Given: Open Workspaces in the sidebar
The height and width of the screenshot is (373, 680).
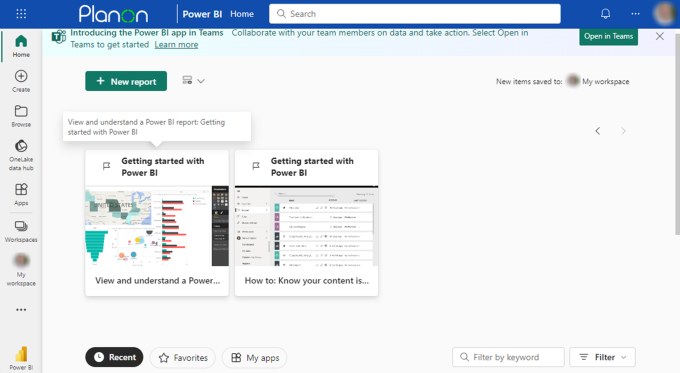Looking at the screenshot, I should tap(21, 231).
